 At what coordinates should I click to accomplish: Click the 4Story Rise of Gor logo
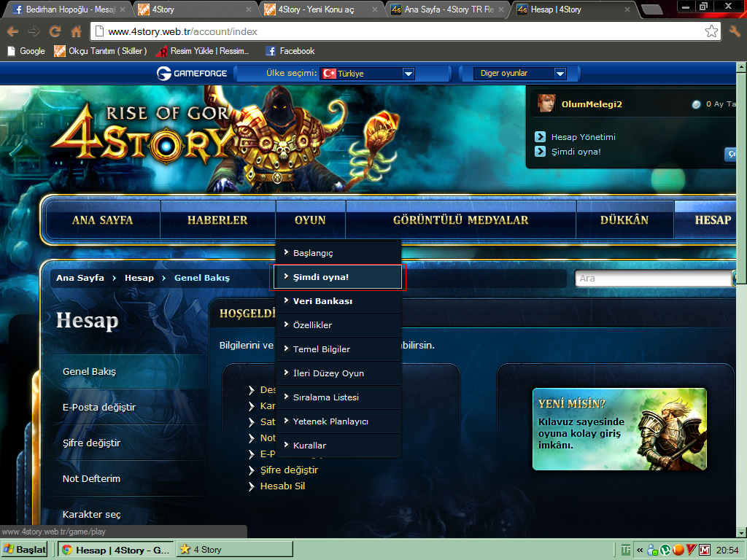pyautogui.click(x=143, y=136)
